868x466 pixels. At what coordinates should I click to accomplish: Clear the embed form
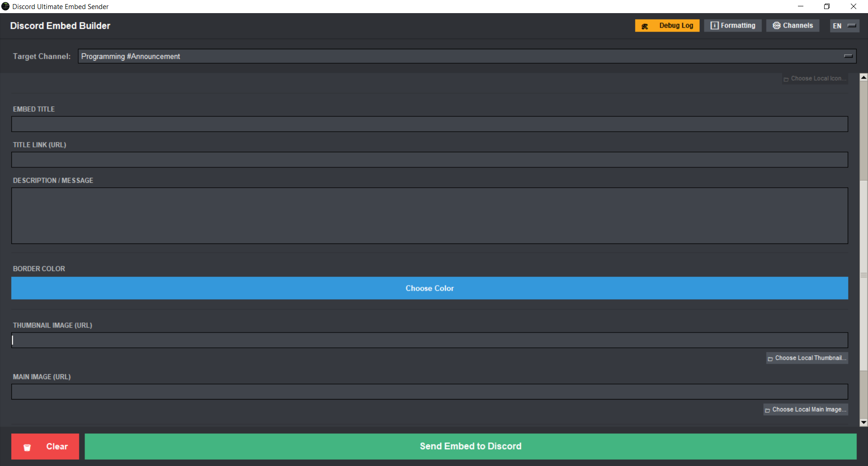[45, 447]
